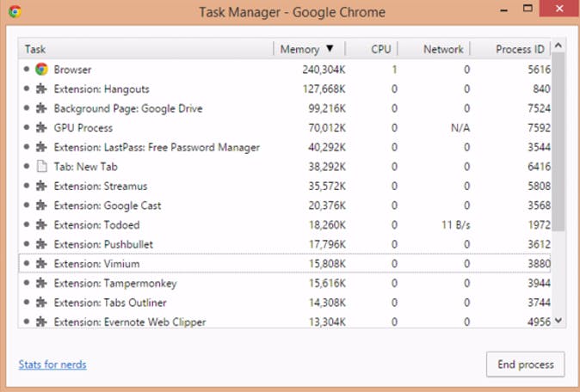Click the puzzle icon for LastPass extension
580x392 pixels.
click(41, 147)
